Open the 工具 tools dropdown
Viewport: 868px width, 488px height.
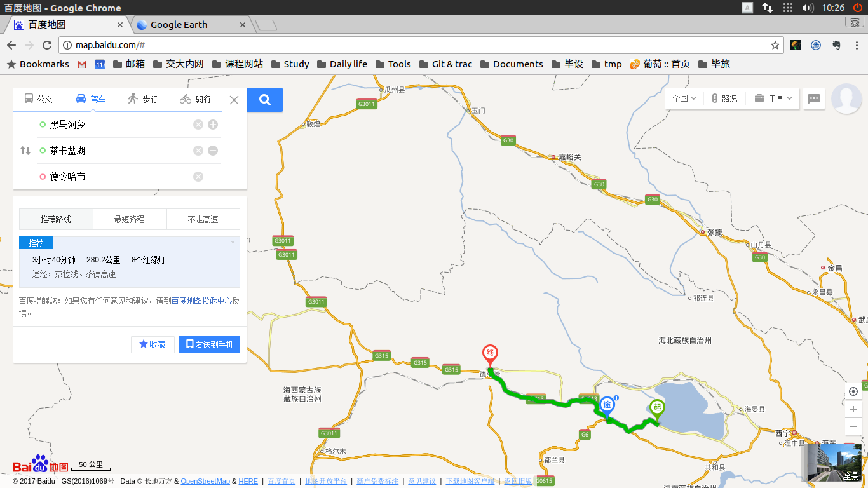[x=773, y=98]
